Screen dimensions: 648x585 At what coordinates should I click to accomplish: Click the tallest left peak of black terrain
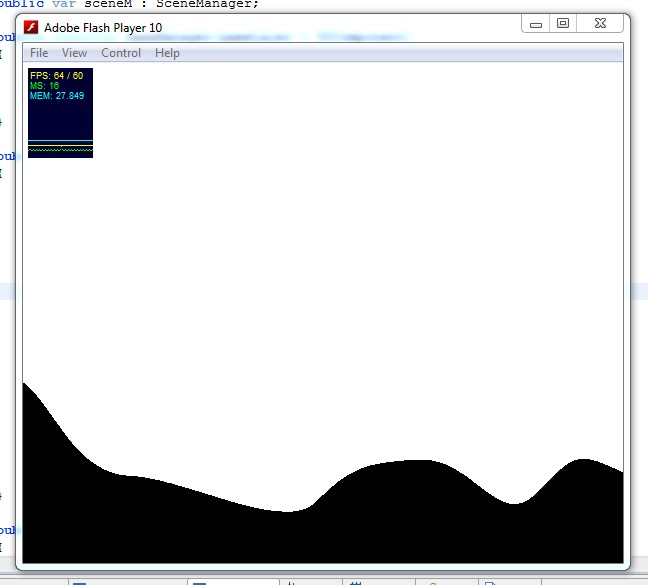pos(30,400)
